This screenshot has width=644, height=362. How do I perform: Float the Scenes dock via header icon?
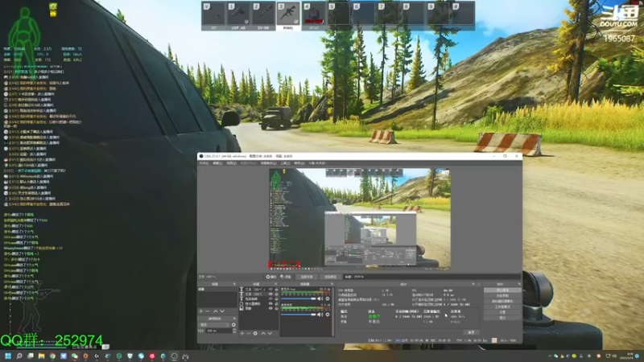point(234,284)
